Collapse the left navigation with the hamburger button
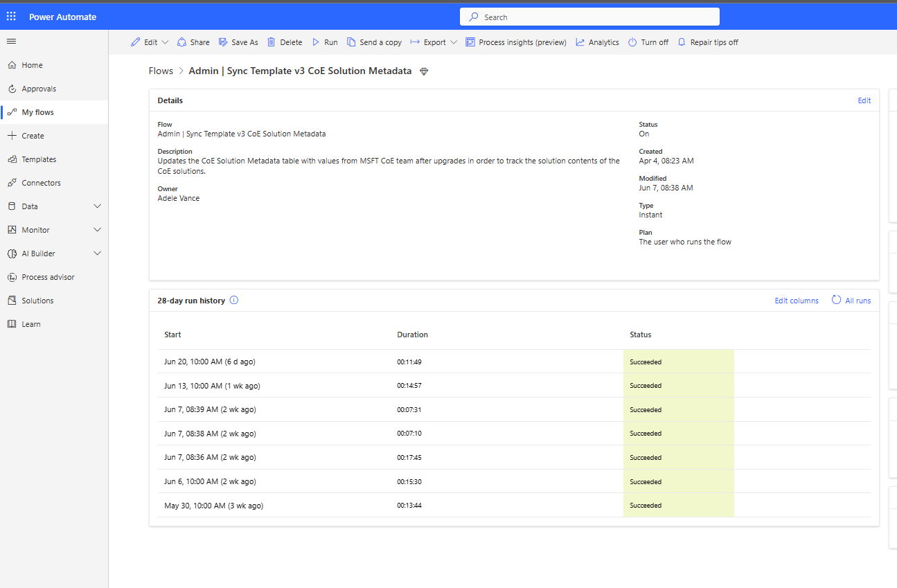Viewport: 897px width, 588px height. (x=11, y=41)
